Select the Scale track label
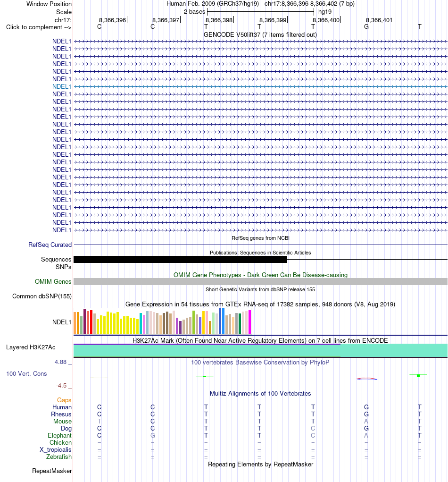This screenshot has height=482, width=448. click(x=64, y=12)
